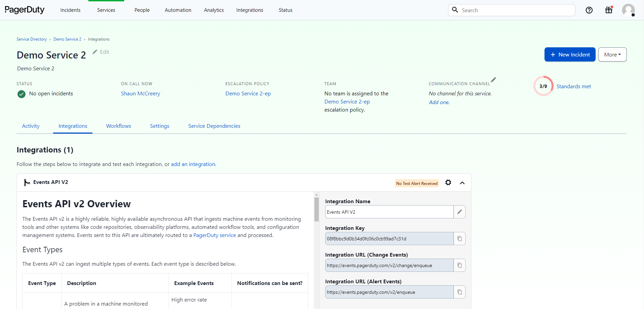Copy the Change Events integration URL
The image size is (644, 309).
pyautogui.click(x=460, y=265)
